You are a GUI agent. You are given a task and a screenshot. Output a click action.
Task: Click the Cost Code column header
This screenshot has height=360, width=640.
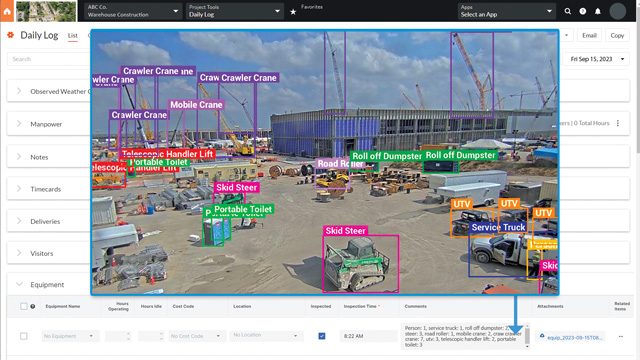(x=183, y=306)
